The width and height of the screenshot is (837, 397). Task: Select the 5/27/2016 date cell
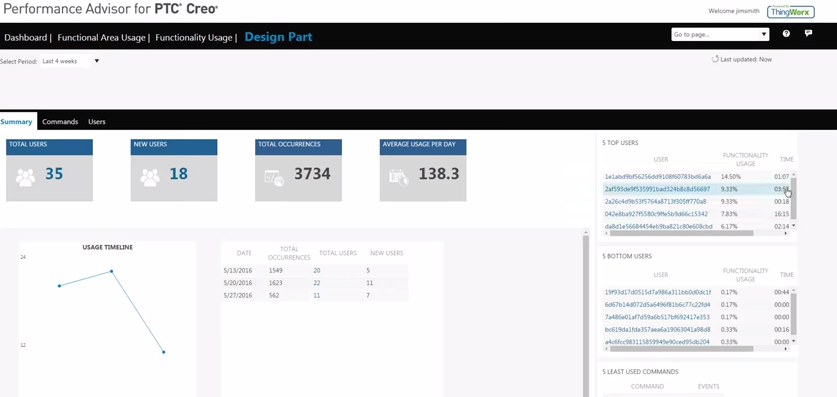tap(237, 295)
